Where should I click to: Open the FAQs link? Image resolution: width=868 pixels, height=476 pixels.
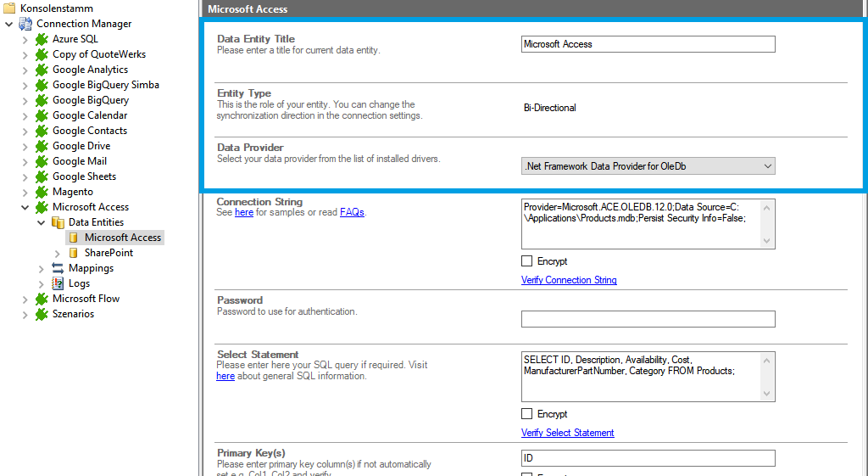tap(352, 212)
